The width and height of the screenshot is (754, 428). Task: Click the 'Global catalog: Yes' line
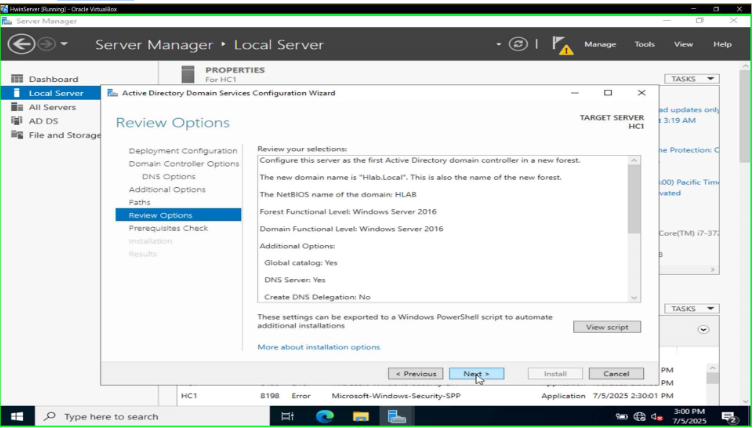pyautogui.click(x=301, y=263)
